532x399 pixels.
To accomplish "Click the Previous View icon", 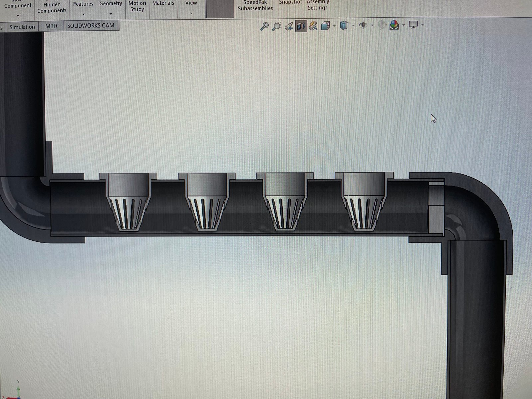I will pos(289,26).
